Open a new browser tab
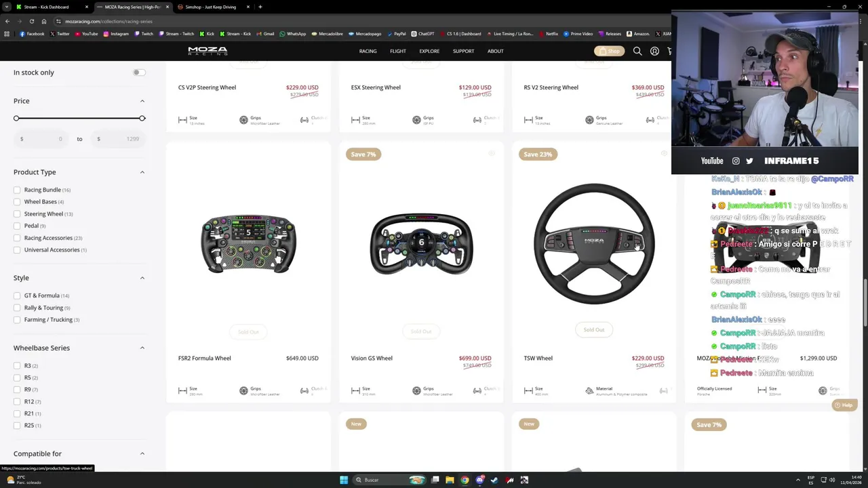Image resolution: width=868 pixels, height=488 pixels. pos(260,7)
